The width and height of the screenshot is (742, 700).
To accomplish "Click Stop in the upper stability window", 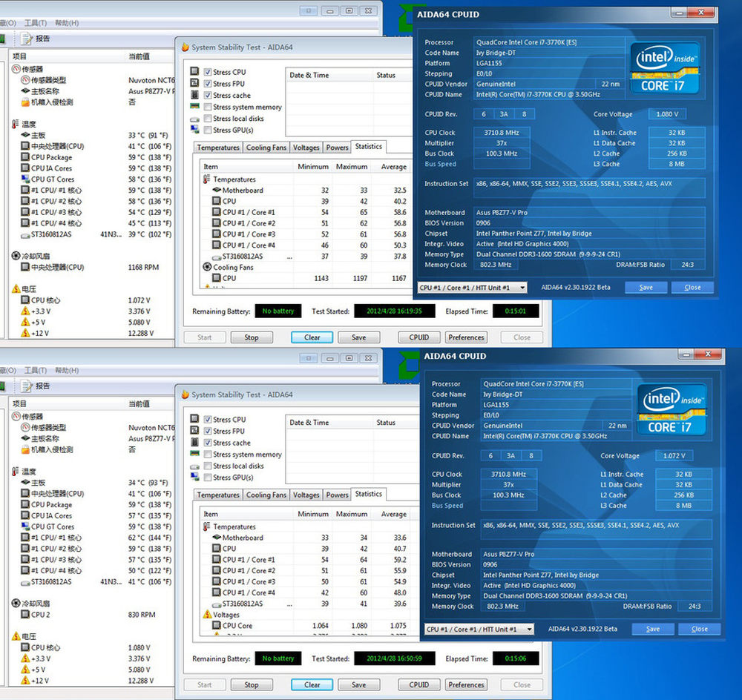I will click(252, 337).
